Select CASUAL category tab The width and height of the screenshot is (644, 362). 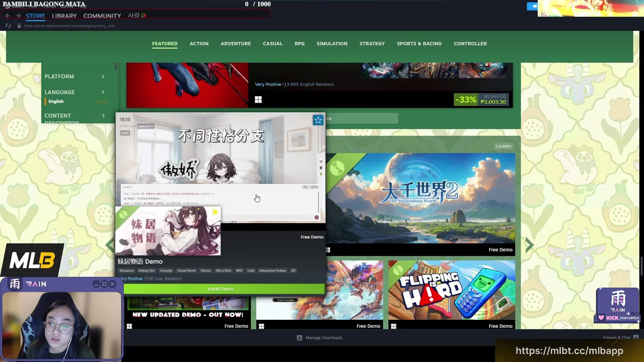[x=273, y=44]
